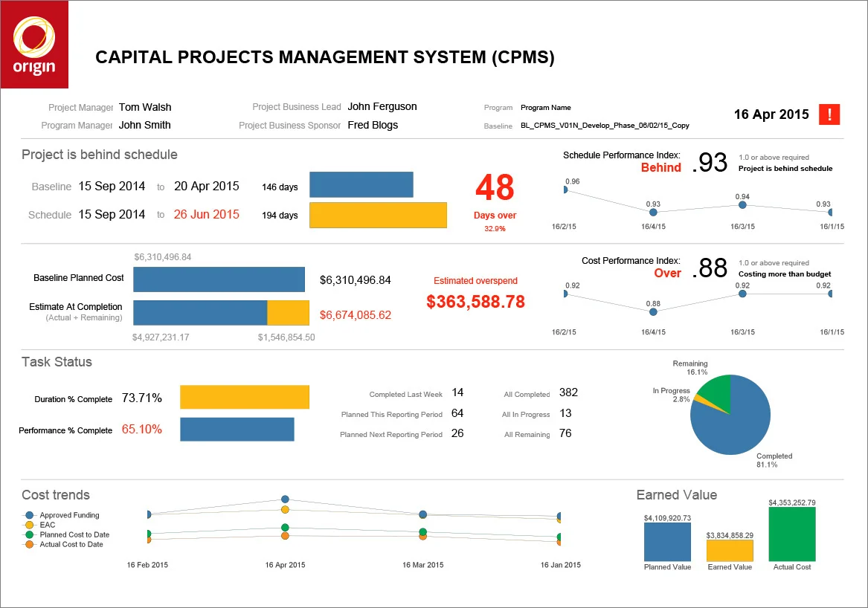Click business sponsor Fred Blogs

[373, 125]
